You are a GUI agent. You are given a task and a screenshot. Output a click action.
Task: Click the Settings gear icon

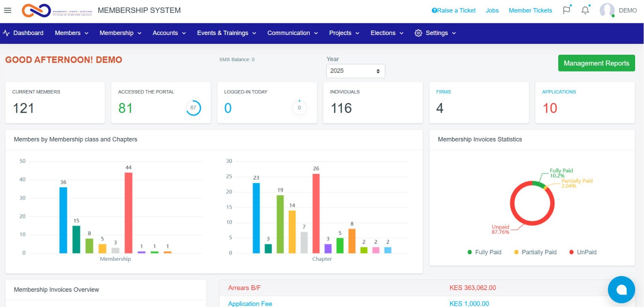tap(418, 33)
